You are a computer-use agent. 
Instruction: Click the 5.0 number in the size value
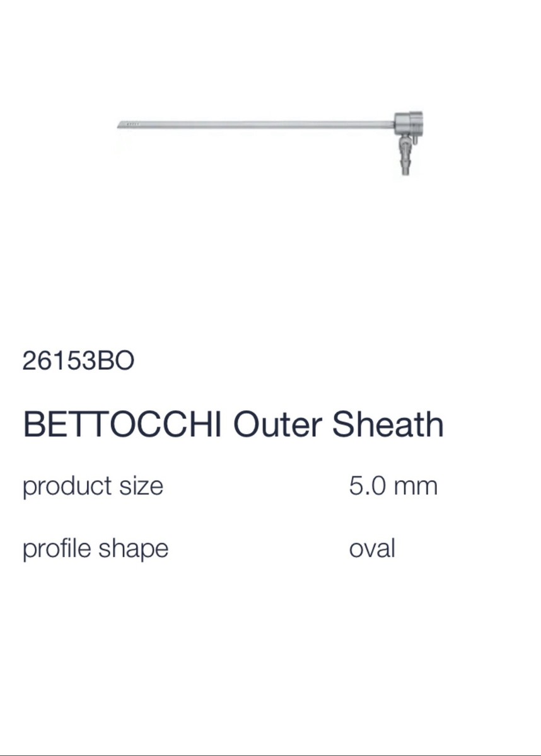tap(368, 486)
